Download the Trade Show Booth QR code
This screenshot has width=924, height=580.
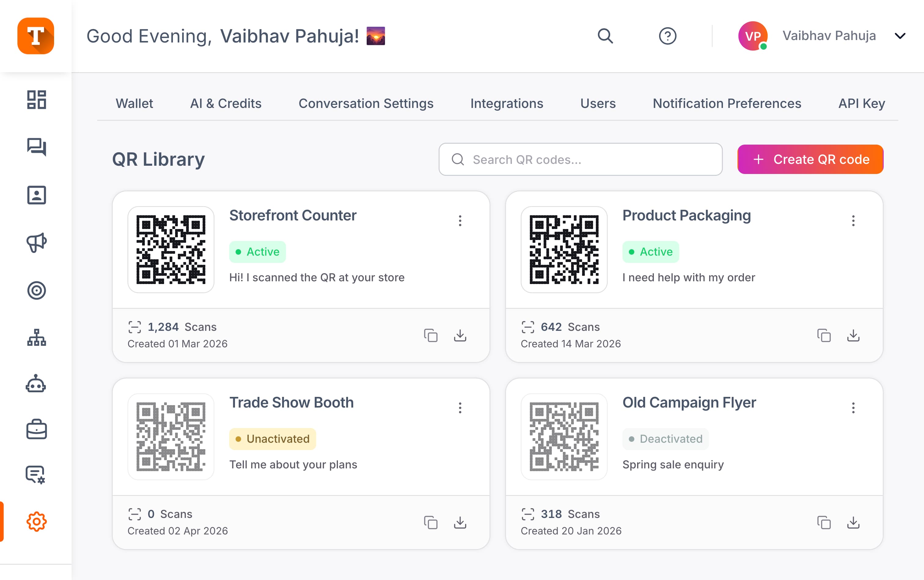pyautogui.click(x=460, y=523)
